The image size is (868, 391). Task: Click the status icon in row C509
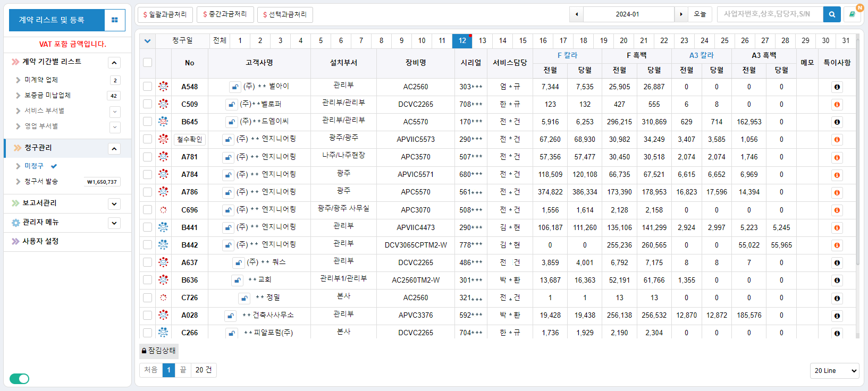click(163, 104)
